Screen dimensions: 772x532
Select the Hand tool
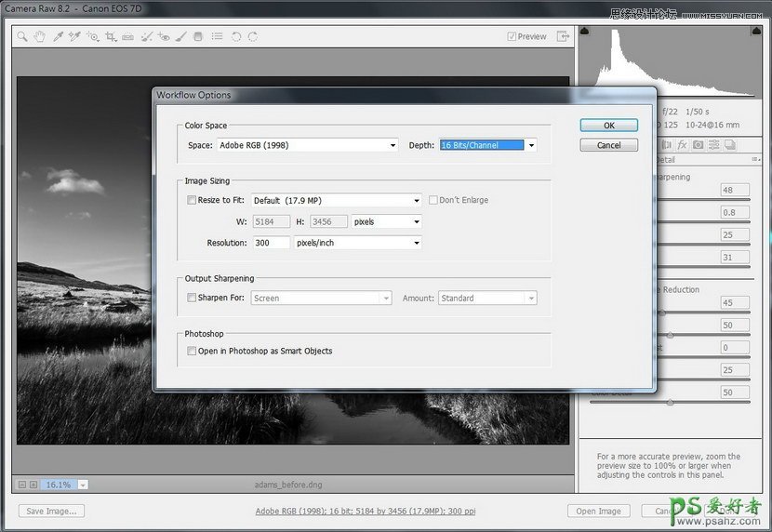[x=40, y=37]
